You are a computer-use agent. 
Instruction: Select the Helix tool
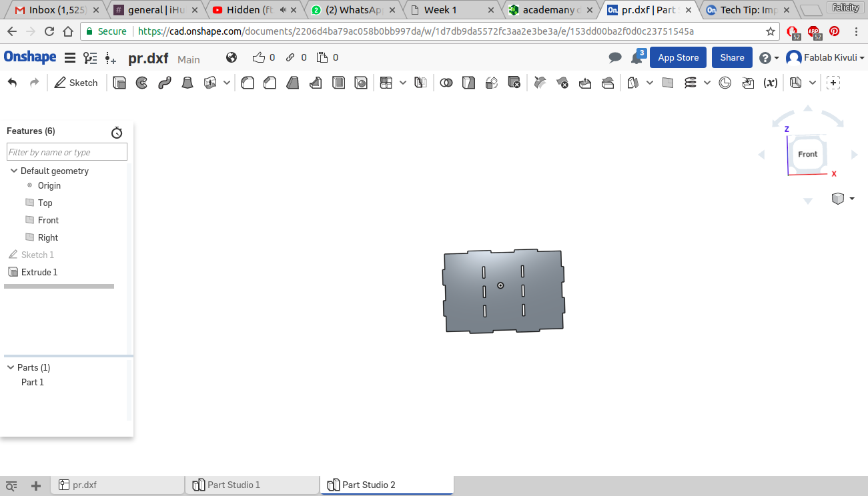691,83
